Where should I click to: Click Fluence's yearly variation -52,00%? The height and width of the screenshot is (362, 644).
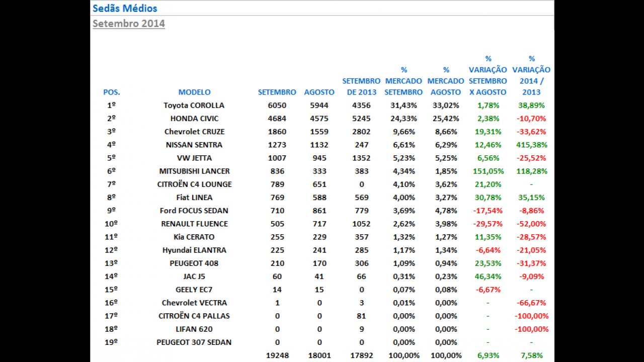point(531,223)
